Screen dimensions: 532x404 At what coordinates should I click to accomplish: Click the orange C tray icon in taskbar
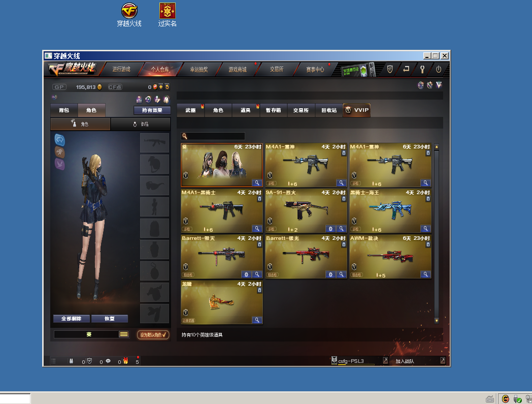coord(505,398)
